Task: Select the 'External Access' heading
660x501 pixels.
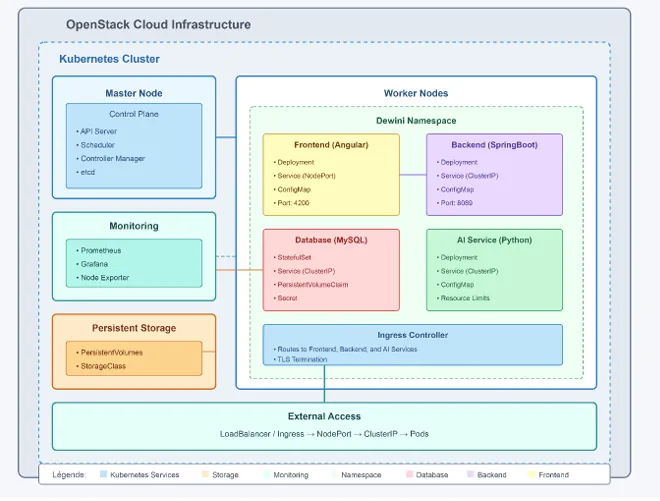Action: [x=324, y=416]
